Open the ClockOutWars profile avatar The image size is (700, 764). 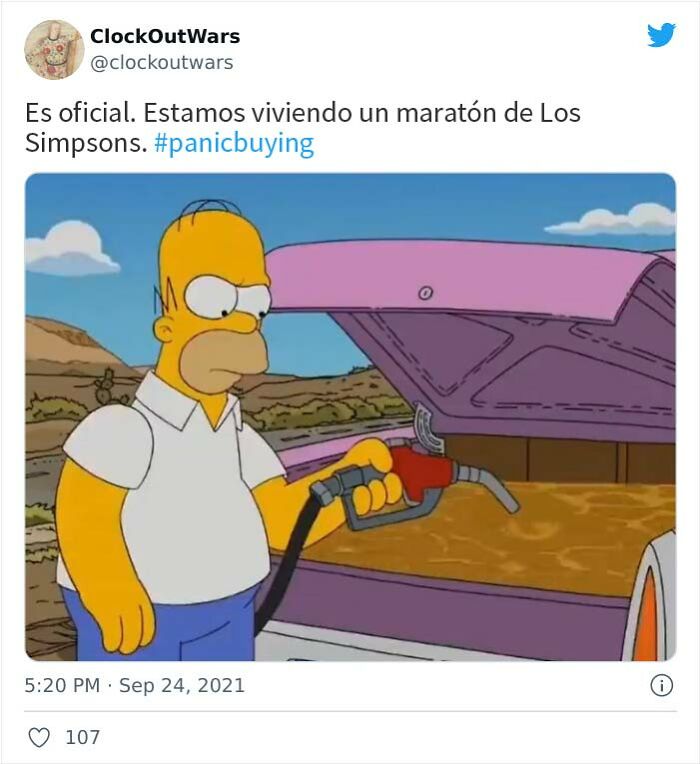coord(54,50)
